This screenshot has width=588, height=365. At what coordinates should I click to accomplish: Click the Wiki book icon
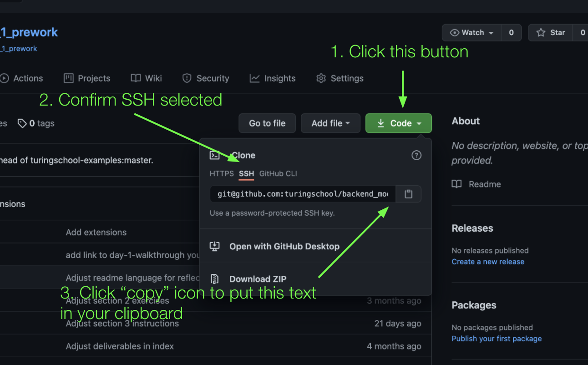(x=136, y=78)
